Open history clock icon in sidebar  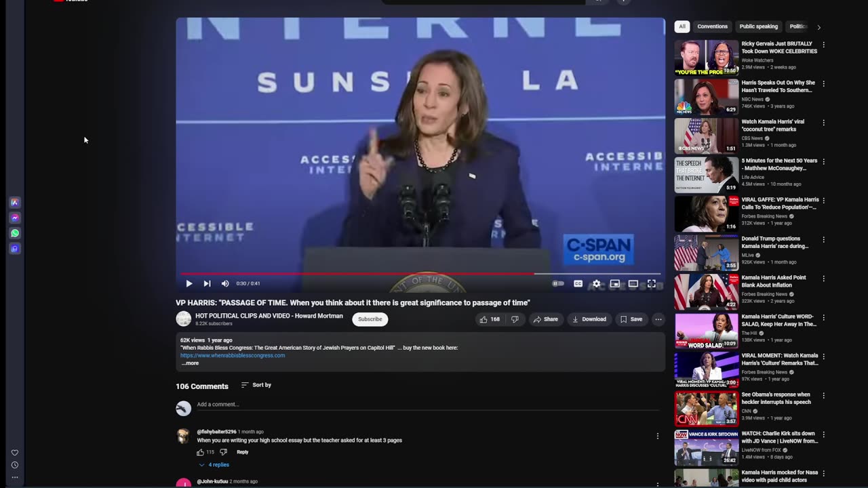pos(14,465)
